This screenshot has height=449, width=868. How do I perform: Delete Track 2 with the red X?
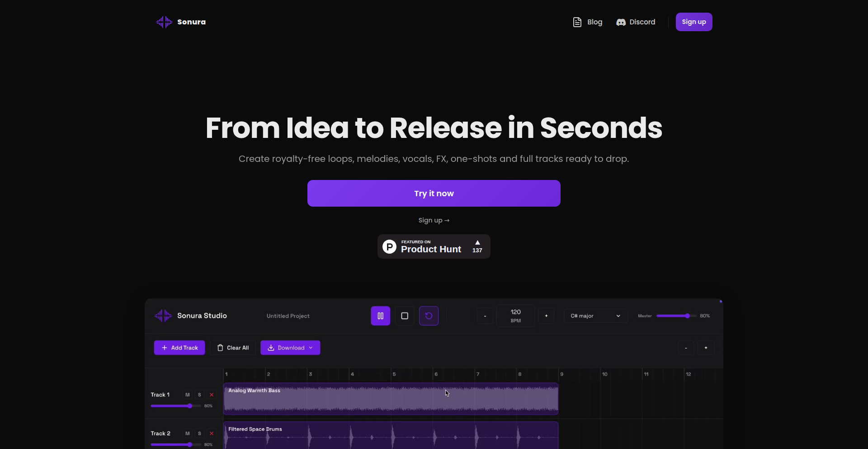pos(212,433)
